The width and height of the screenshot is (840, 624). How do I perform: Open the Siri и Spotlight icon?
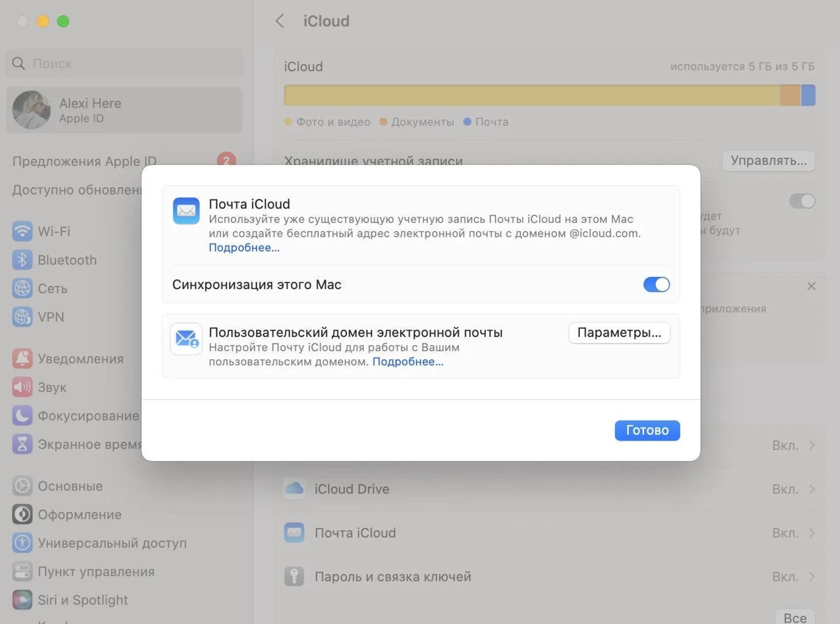pos(22,600)
